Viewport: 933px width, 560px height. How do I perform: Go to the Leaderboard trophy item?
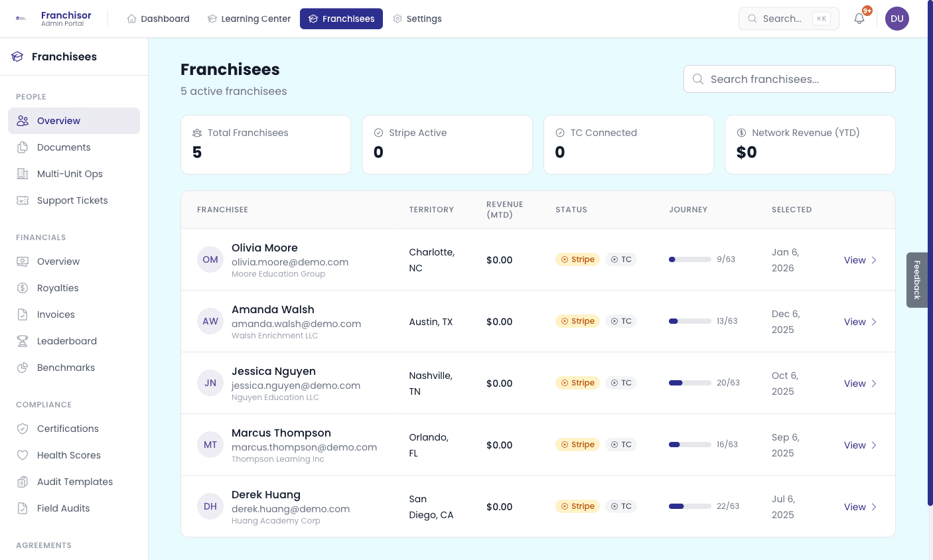coord(66,341)
